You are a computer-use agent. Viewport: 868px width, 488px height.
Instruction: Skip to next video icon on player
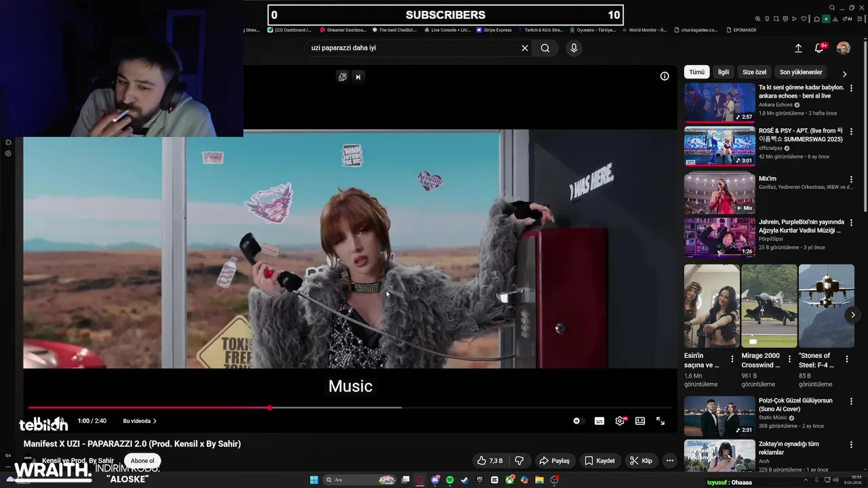[x=358, y=77]
